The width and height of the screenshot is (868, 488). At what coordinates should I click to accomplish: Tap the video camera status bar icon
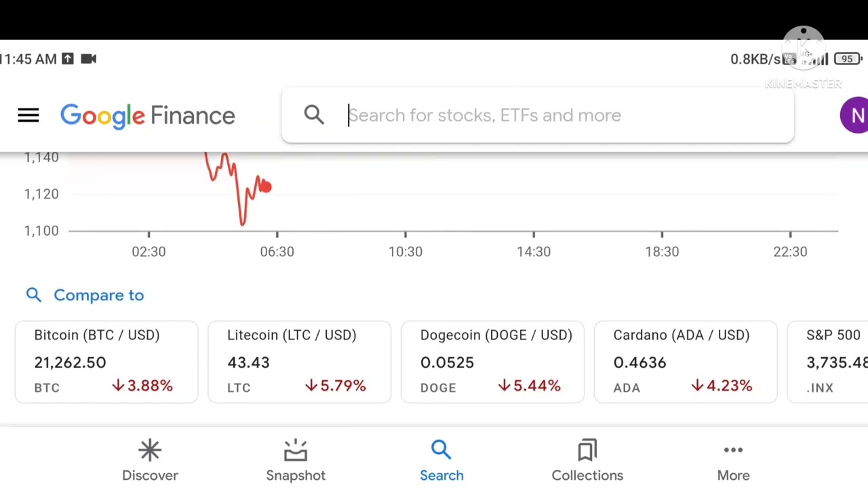(89, 59)
